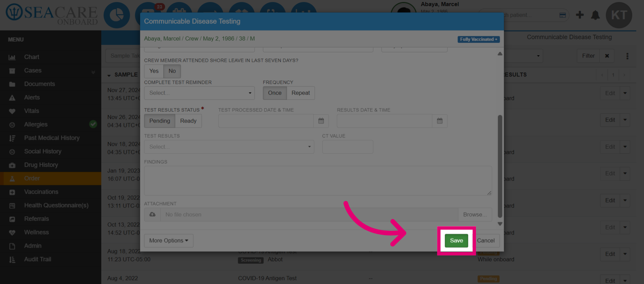Viewport: 644px width, 284px height.
Task: Open the three-dot options menu
Action: point(627,56)
